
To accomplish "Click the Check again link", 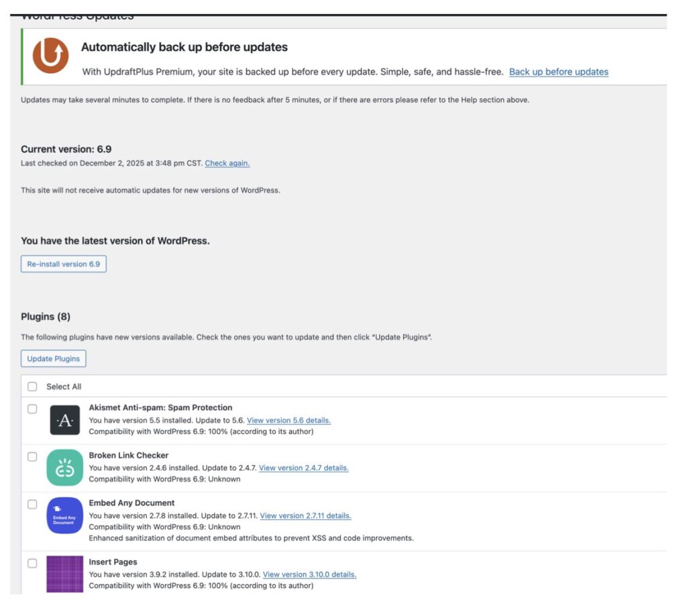I will pos(227,163).
